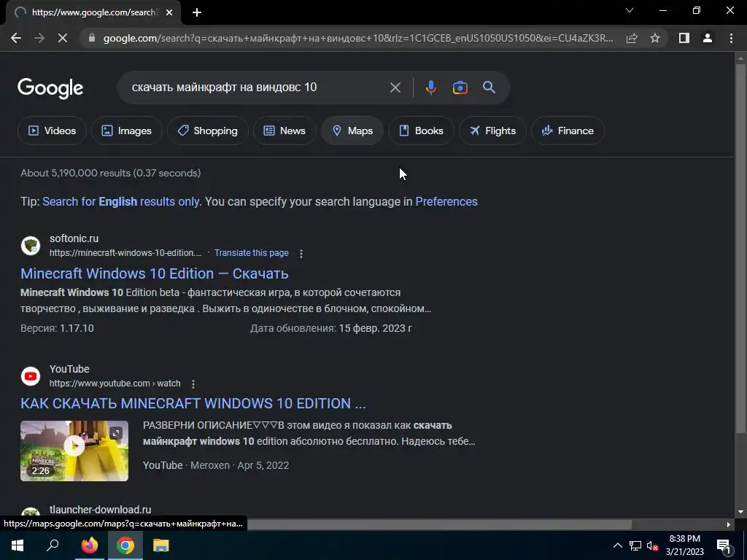Show hidden system tray icons
747x560 pixels.
(x=617, y=545)
